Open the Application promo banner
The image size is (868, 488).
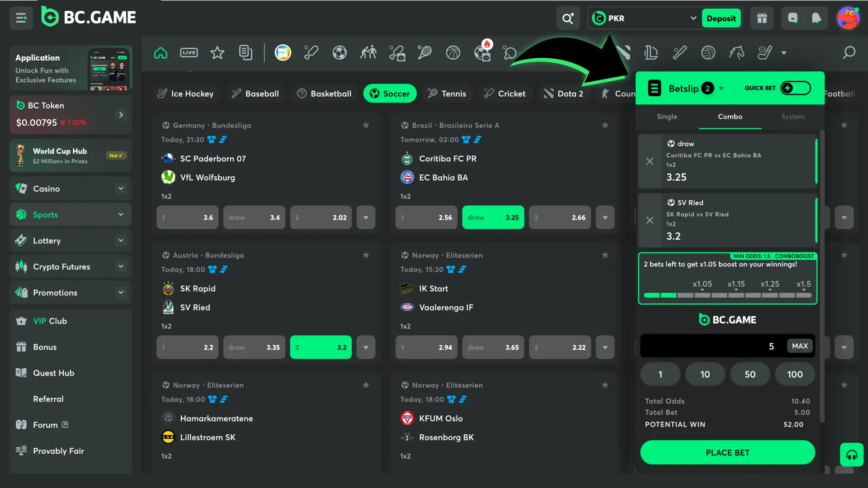click(x=71, y=68)
